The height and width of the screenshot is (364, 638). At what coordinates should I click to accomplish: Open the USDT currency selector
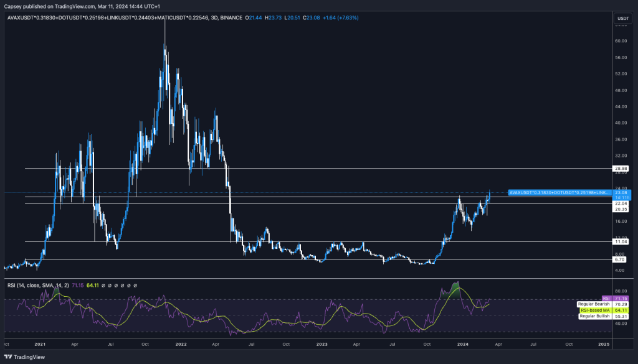click(x=623, y=18)
